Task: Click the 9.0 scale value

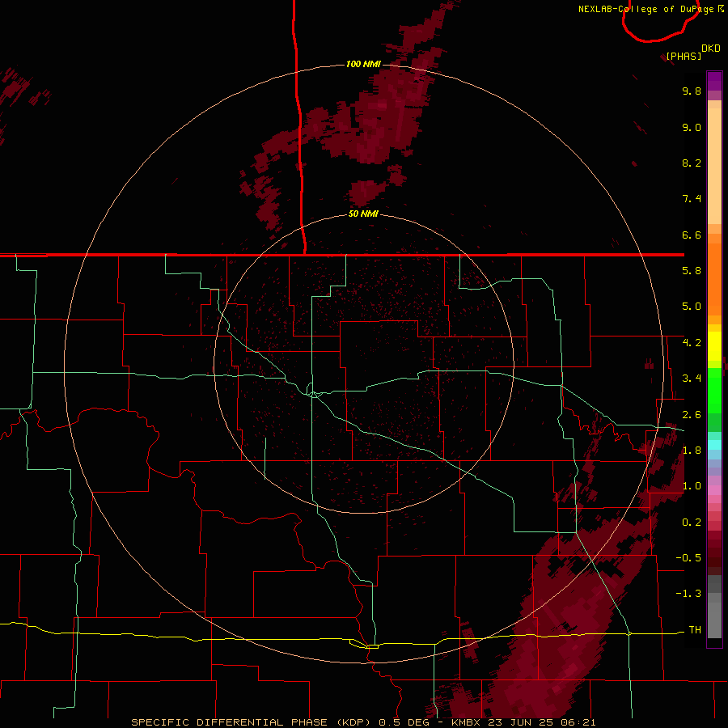Action: (x=692, y=127)
